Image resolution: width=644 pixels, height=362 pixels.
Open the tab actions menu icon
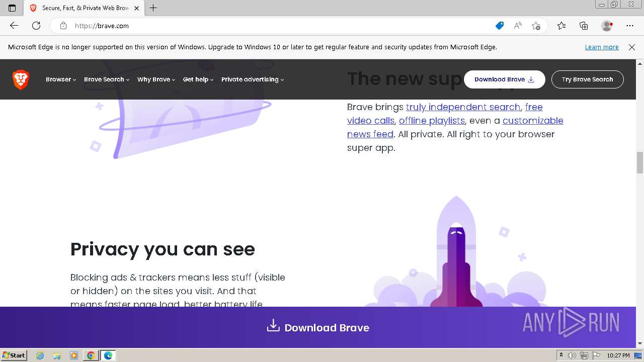coord(12,8)
